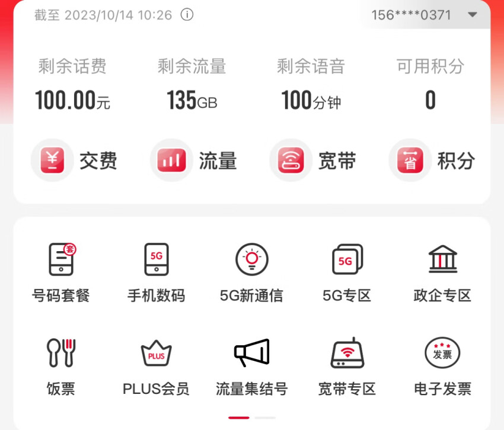This screenshot has height=430, width=504.
Task: Select the 电子发票 invoice icon
Action: pyautogui.click(x=443, y=353)
